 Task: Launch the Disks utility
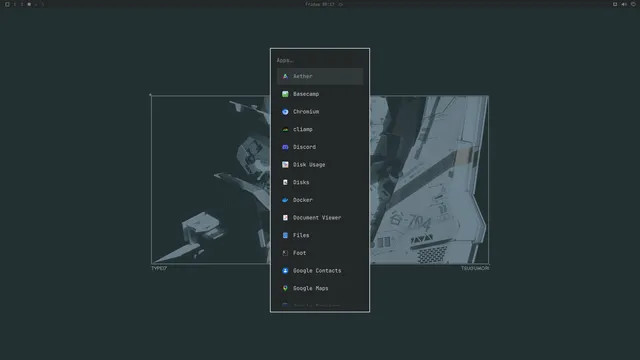pos(320,182)
